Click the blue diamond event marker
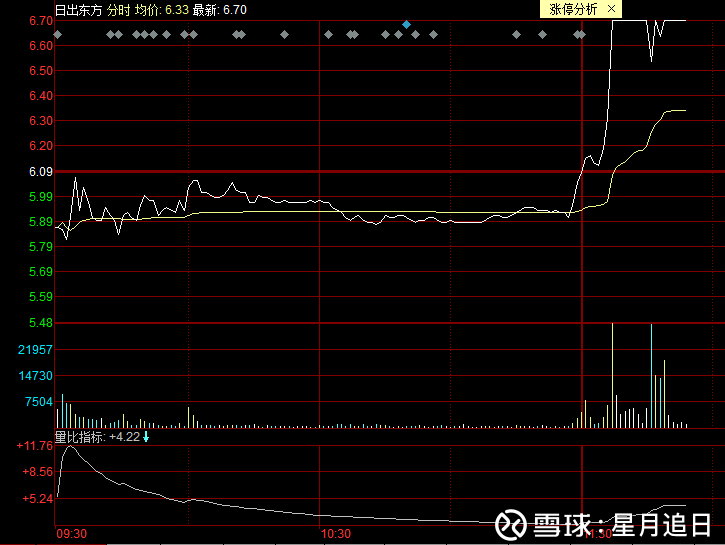Screen dimensions: 725x545 [x=406, y=24]
